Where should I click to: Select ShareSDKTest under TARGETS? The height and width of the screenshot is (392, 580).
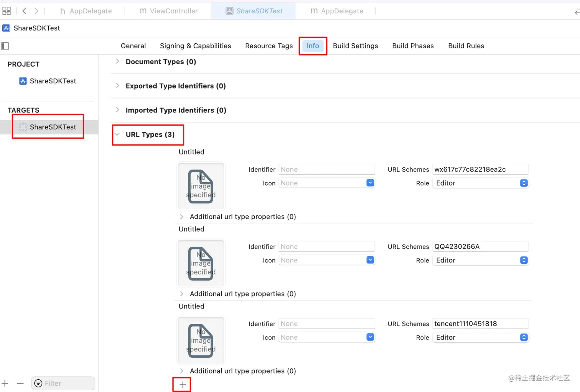48,127
